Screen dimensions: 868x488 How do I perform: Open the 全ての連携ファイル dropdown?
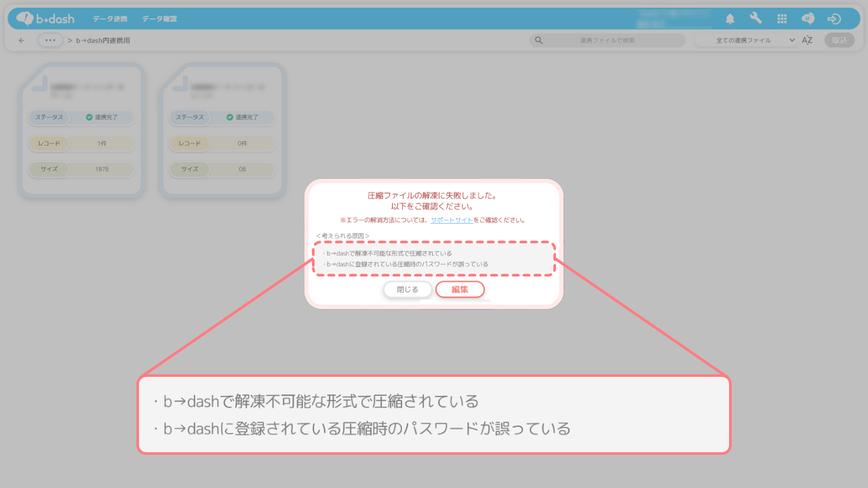[746, 41]
